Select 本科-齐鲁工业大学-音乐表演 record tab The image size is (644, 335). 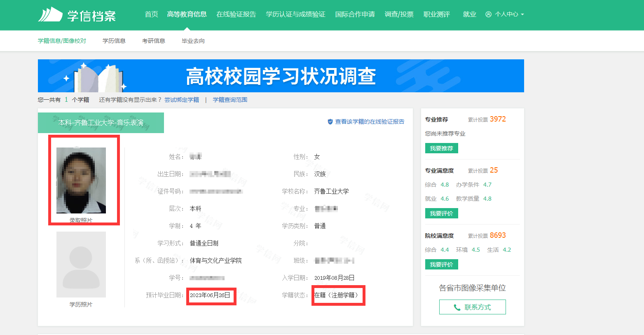coord(101,123)
